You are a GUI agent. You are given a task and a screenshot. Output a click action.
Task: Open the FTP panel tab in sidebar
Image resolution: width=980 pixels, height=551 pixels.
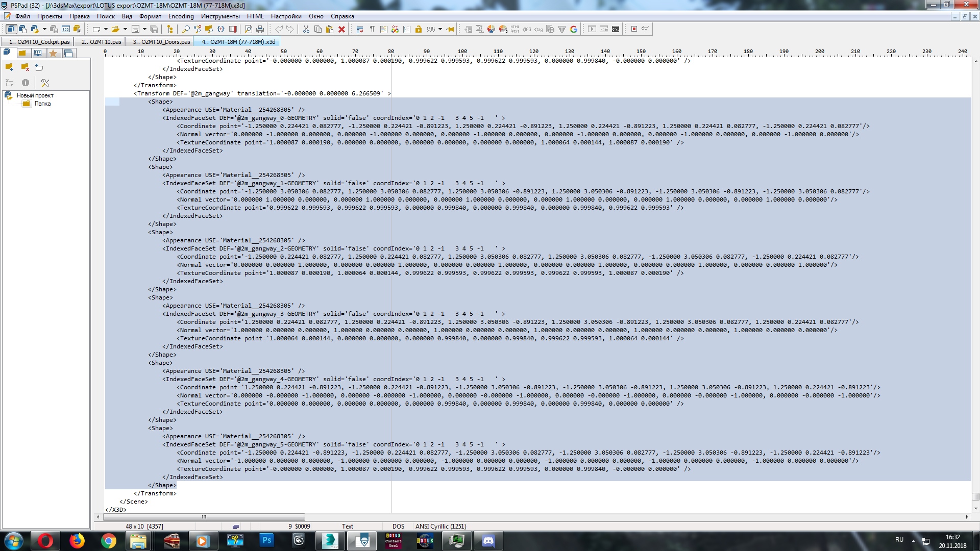coord(38,53)
